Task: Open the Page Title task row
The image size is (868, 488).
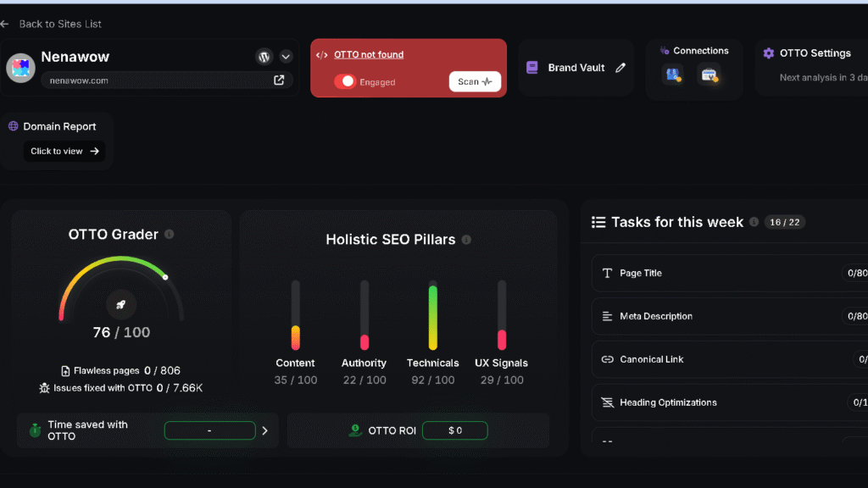Action: click(730, 273)
